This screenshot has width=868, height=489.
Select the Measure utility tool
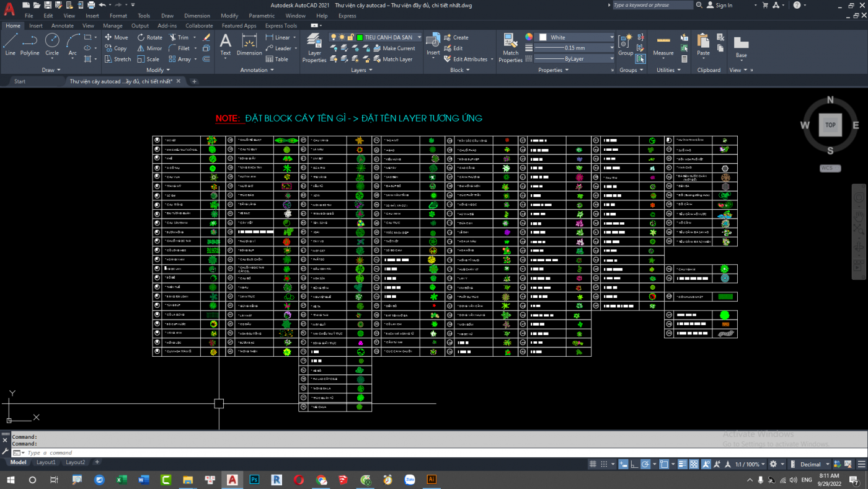pos(663,45)
